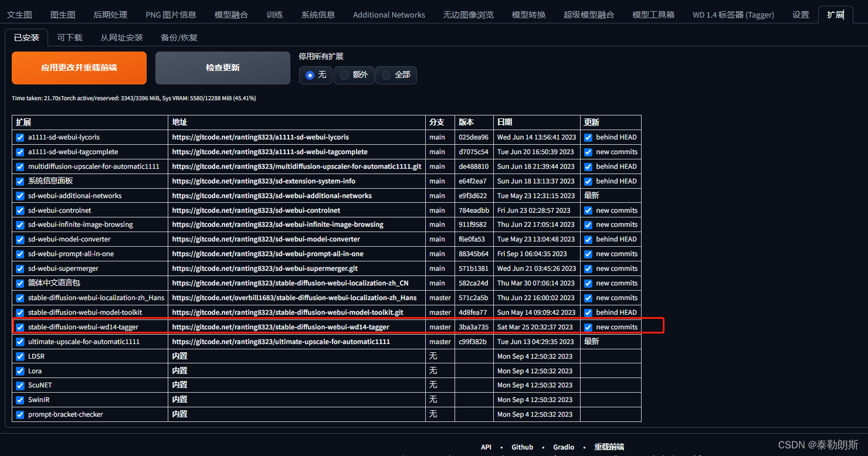Viewport: 868px width, 456px height.
Task: Switch to the 可下载 sub-tab
Action: (70, 38)
